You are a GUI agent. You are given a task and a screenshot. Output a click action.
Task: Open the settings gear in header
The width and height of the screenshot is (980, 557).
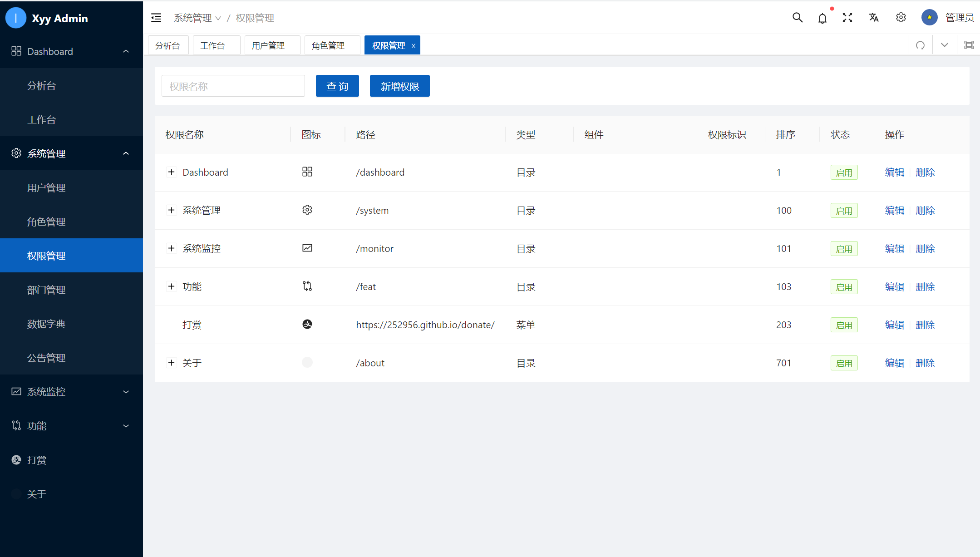point(901,18)
